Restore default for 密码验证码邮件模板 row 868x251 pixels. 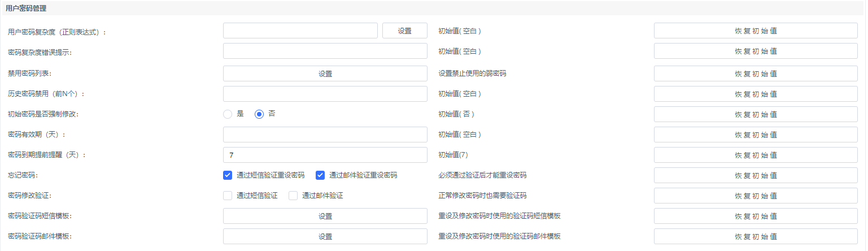click(756, 236)
